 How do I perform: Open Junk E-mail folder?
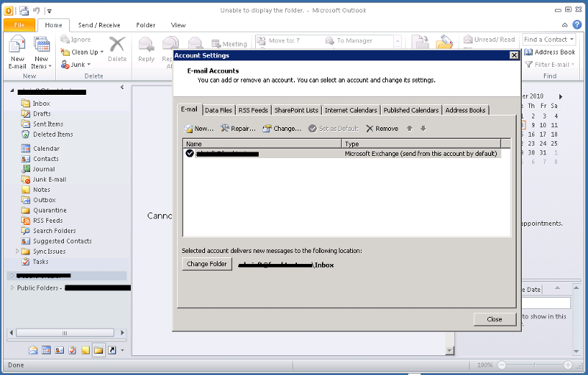[x=44, y=179]
